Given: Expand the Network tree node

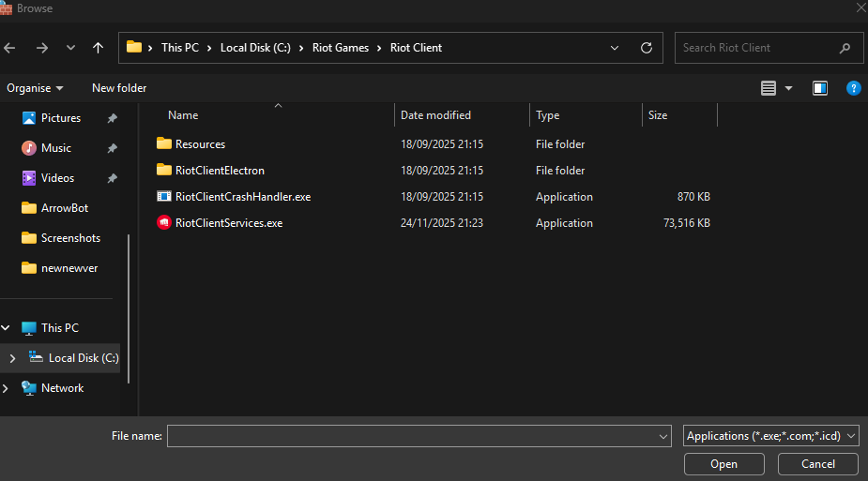Looking at the screenshot, I should coord(7,388).
